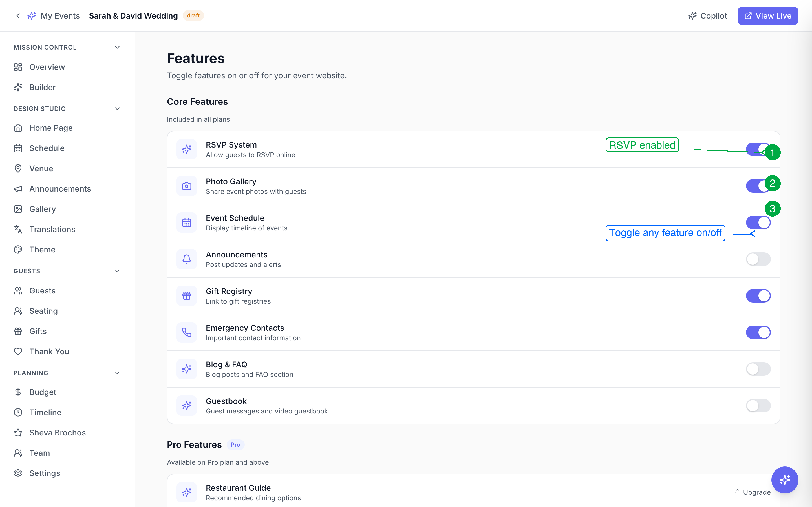
Task: Collapse the Mission Control section
Action: click(117, 47)
